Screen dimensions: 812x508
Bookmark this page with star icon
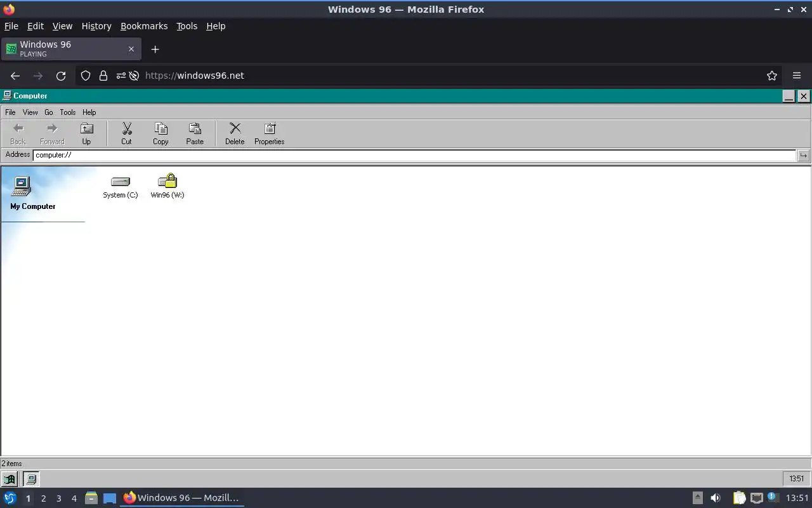tap(772, 76)
